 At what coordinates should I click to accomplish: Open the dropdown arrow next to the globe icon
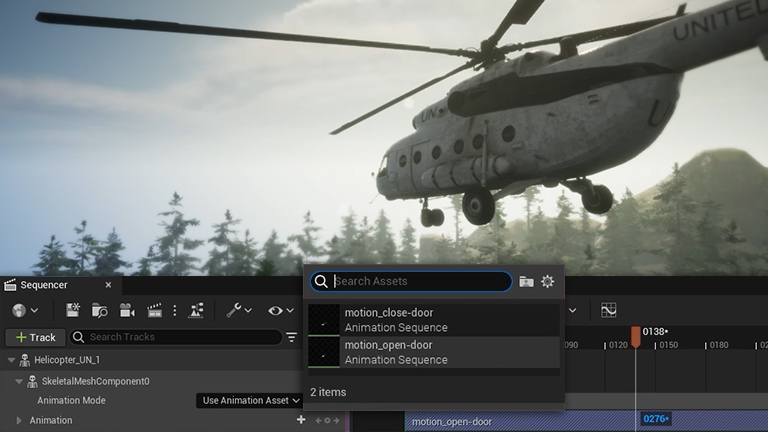34,311
